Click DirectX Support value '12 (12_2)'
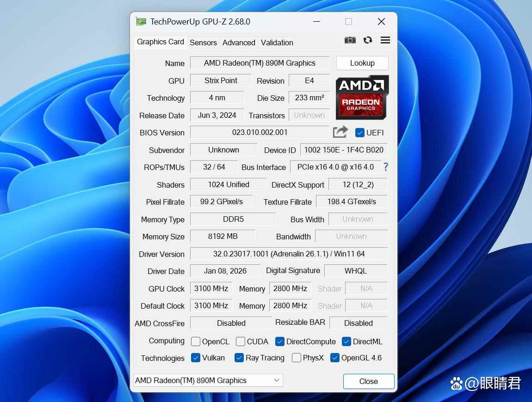Viewport: 532px width, 402px height. (x=358, y=184)
